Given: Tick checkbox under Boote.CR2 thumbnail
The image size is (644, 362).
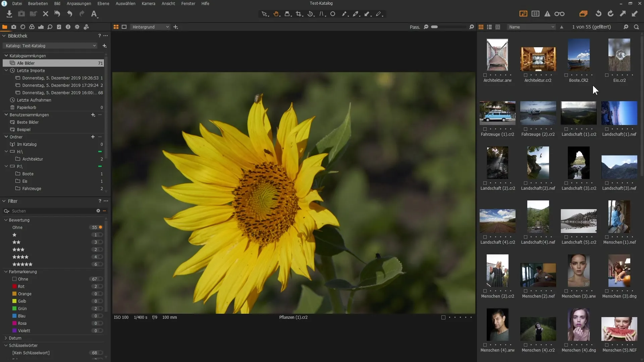Looking at the screenshot, I should tap(566, 75).
